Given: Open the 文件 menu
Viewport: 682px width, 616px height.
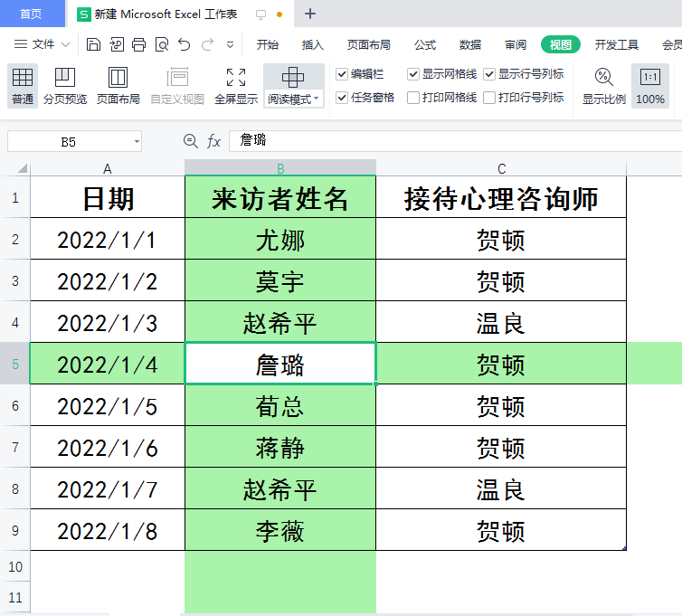Looking at the screenshot, I should pyautogui.click(x=34, y=44).
